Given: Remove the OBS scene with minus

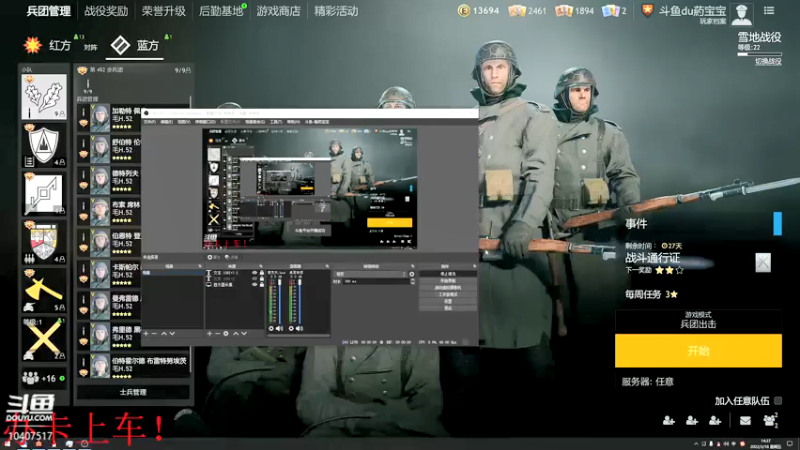Looking at the screenshot, I should 154,334.
